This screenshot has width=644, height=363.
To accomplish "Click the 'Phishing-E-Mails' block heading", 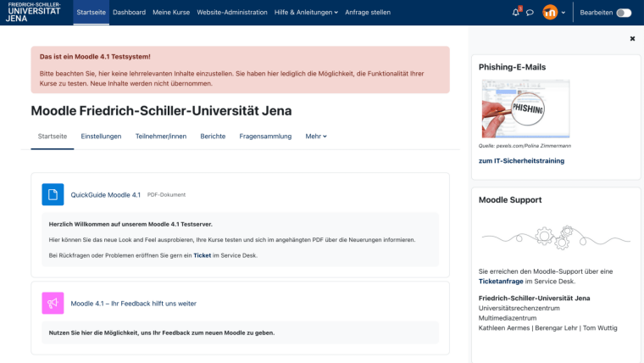I will point(512,67).
